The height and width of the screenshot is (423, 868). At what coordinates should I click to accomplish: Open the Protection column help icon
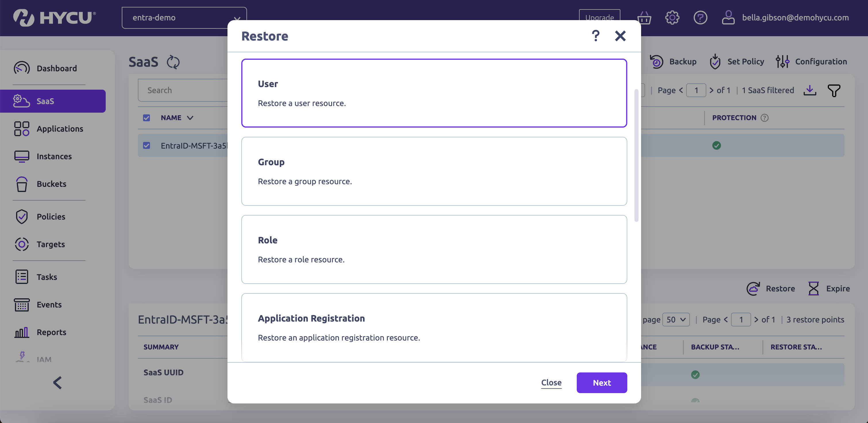pos(765,118)
